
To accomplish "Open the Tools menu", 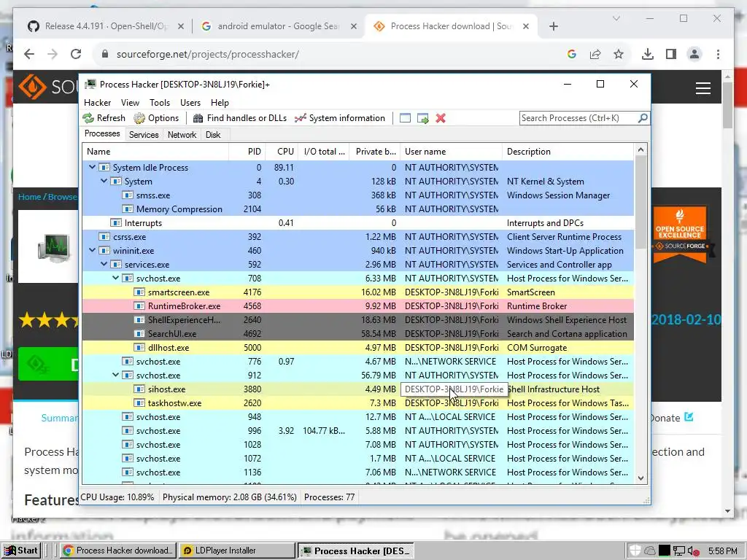I will 160,103.
